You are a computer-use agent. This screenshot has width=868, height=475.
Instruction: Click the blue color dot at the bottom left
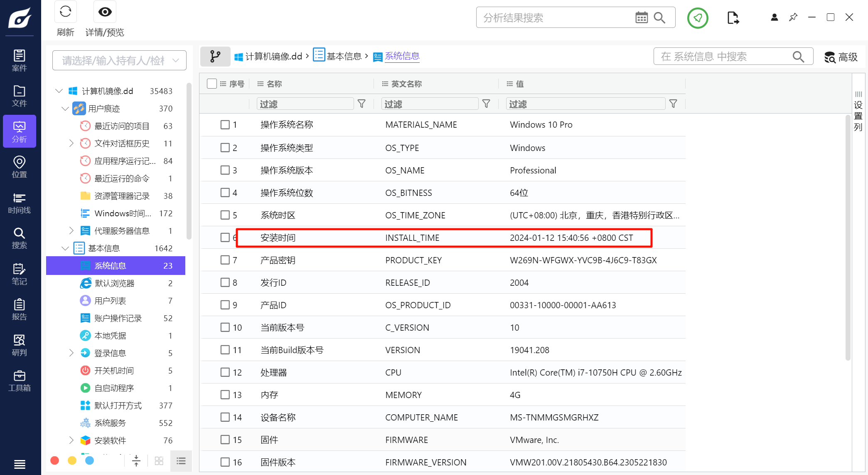(x=89, y=460)
